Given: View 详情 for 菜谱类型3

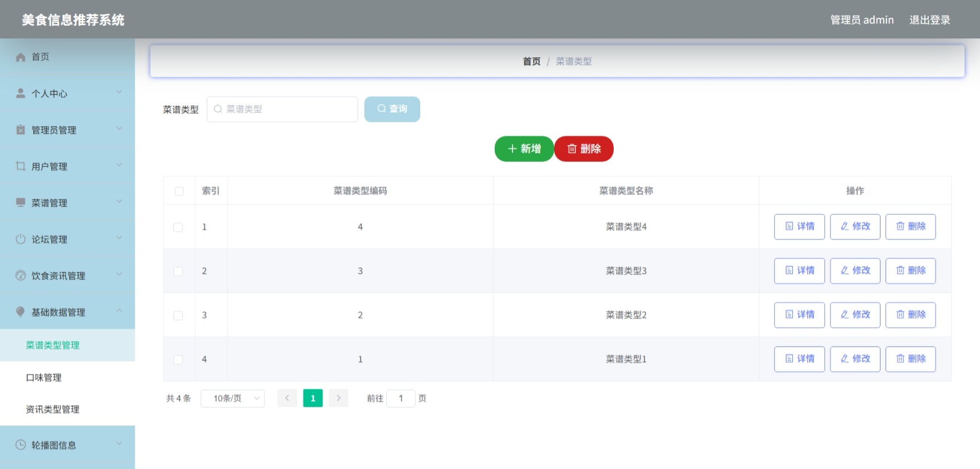Looking at the screenshot, I should 799,271.
